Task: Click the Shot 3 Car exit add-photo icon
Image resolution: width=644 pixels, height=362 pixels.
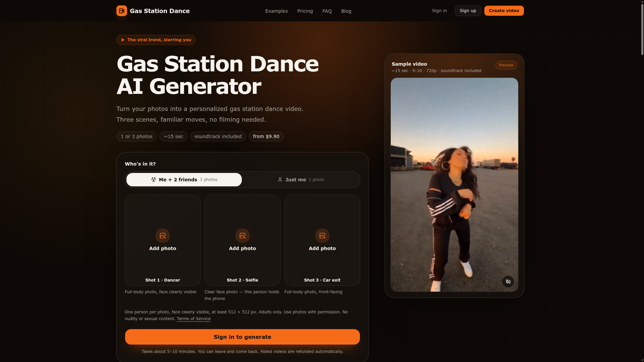Action: coord(322,236)
